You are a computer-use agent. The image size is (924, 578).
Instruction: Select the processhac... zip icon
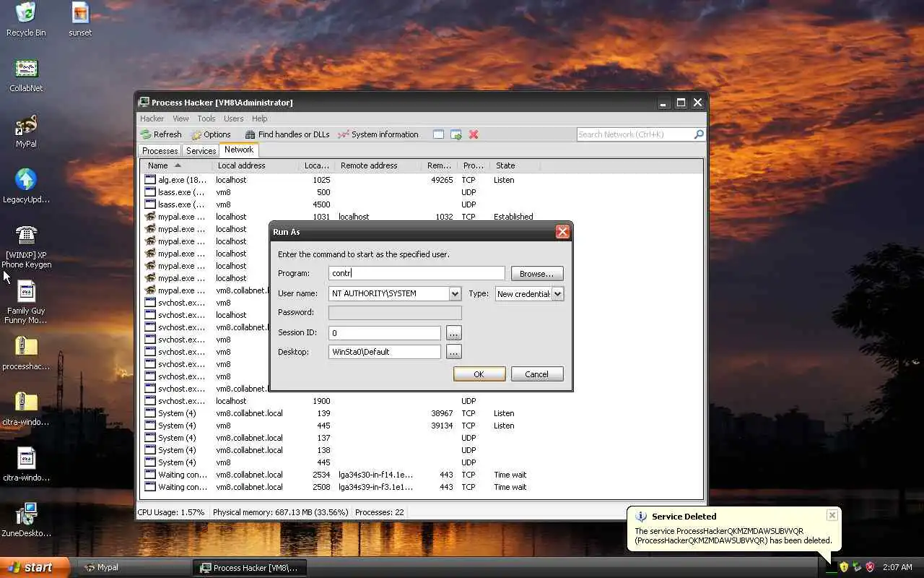26,353
